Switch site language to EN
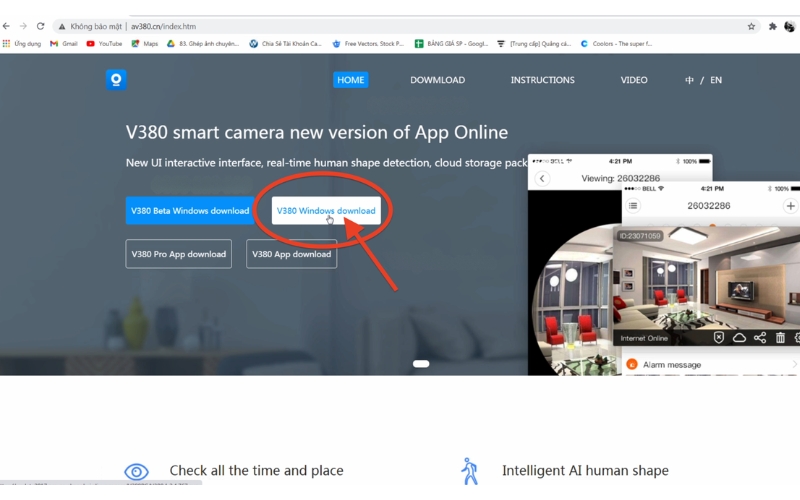800x500 pixels. (716, 80)
